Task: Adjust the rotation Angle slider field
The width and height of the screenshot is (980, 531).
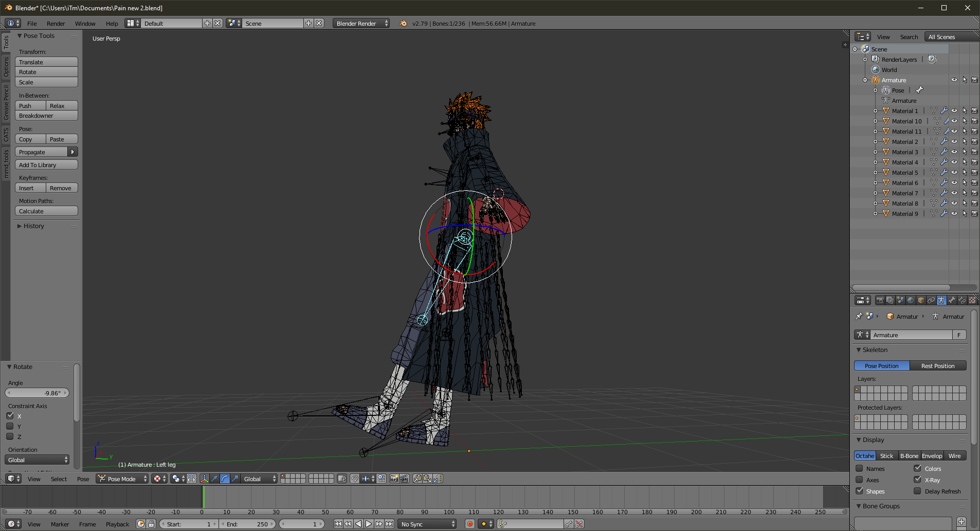Action: pyautogui.click(x=37, y=393)
